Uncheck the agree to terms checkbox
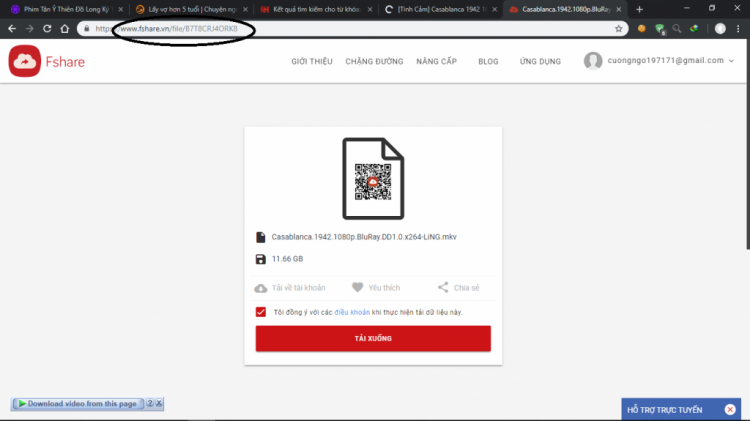 point(261,312)
